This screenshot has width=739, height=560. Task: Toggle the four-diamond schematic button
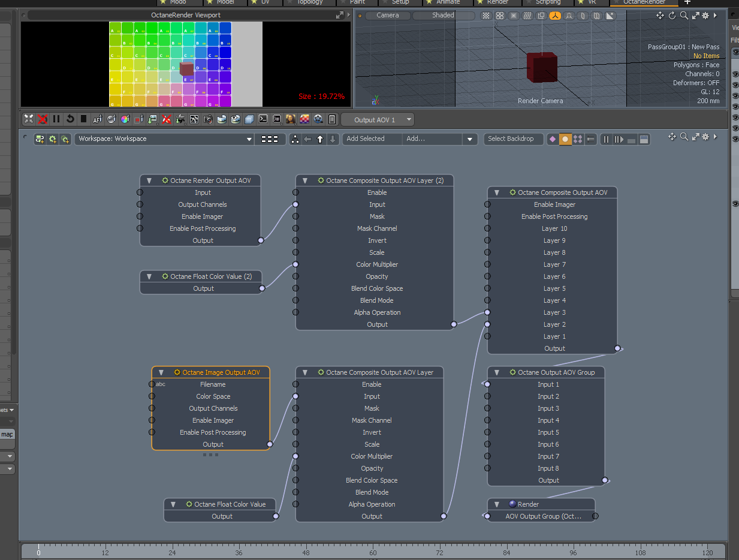click(578, 139)
